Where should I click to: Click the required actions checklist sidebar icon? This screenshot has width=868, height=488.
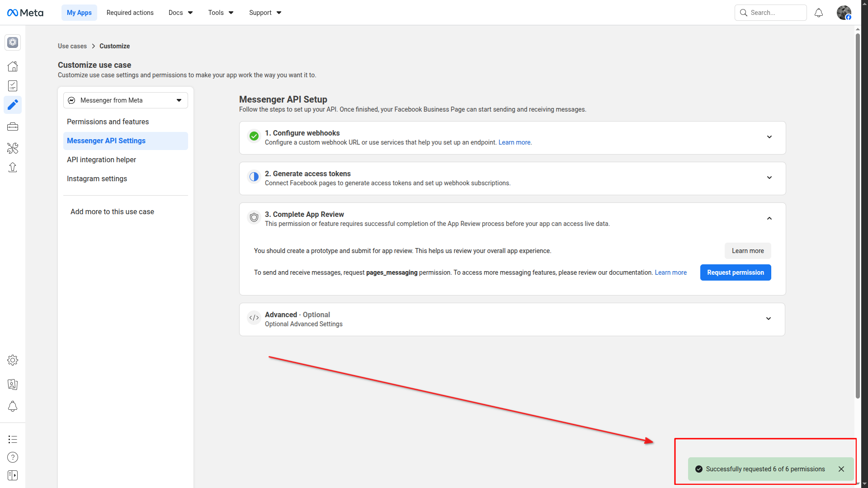[x=13, y=86]
